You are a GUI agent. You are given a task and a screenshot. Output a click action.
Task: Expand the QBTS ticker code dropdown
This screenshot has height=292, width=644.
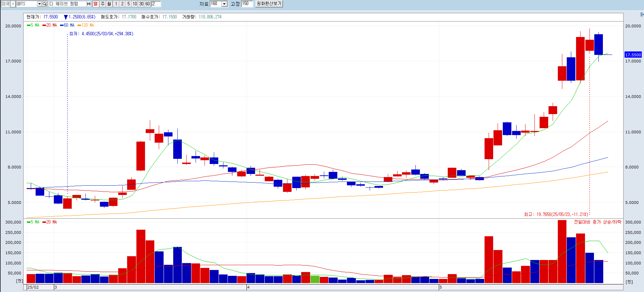(x=39, y=4)
